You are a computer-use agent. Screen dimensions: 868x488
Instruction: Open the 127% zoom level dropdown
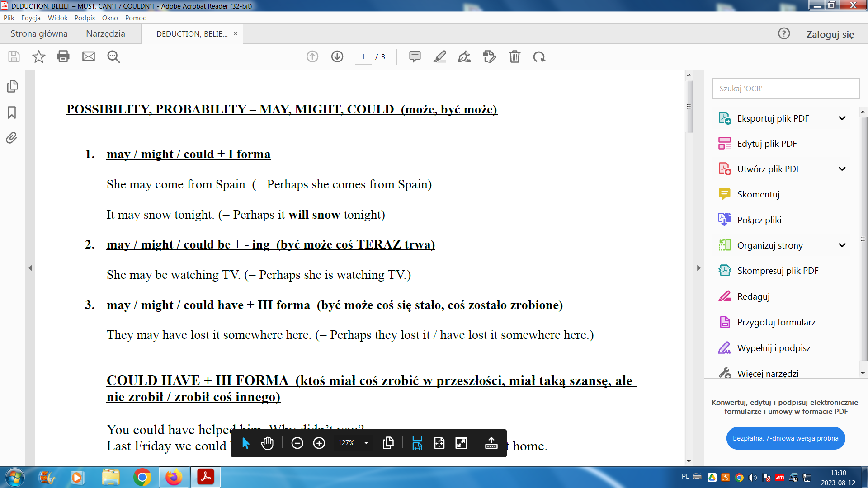coord(366,443)
